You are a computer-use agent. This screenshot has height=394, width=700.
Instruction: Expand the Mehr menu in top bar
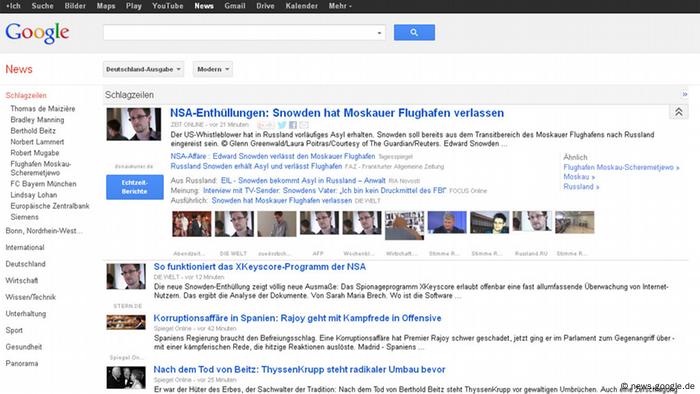340,6
